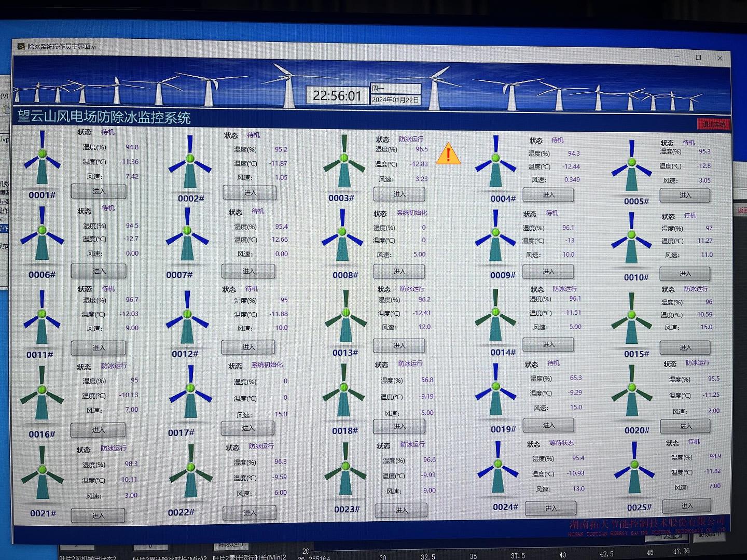Click the green turbine icon 0016#
This screenshot has width=747, height=560.
tap(42, 394)
